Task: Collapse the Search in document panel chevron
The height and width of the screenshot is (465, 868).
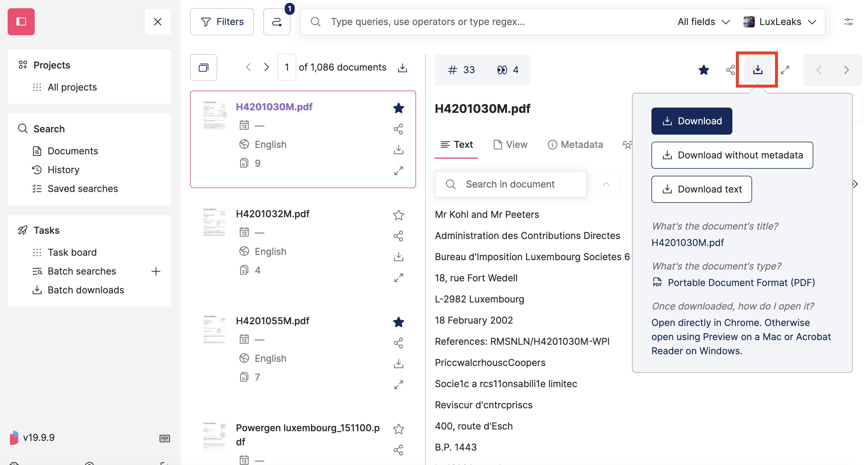Action: point(606,184)
